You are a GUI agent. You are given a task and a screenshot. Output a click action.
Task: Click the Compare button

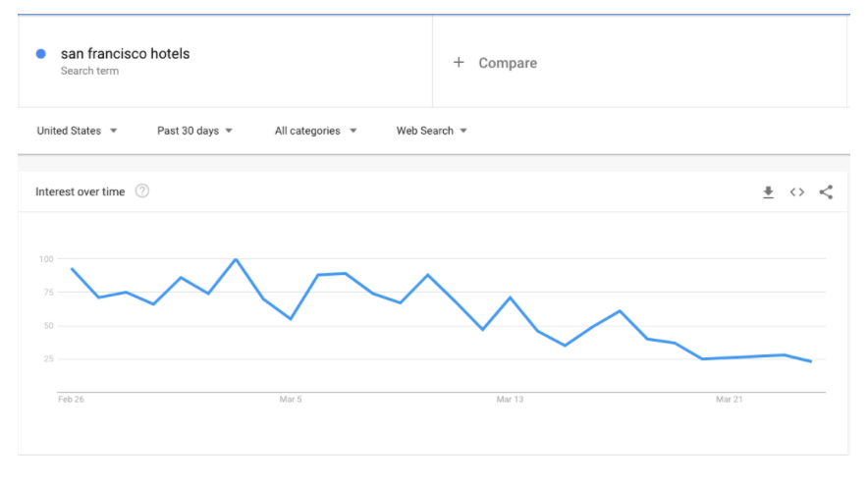coord(507,63)
